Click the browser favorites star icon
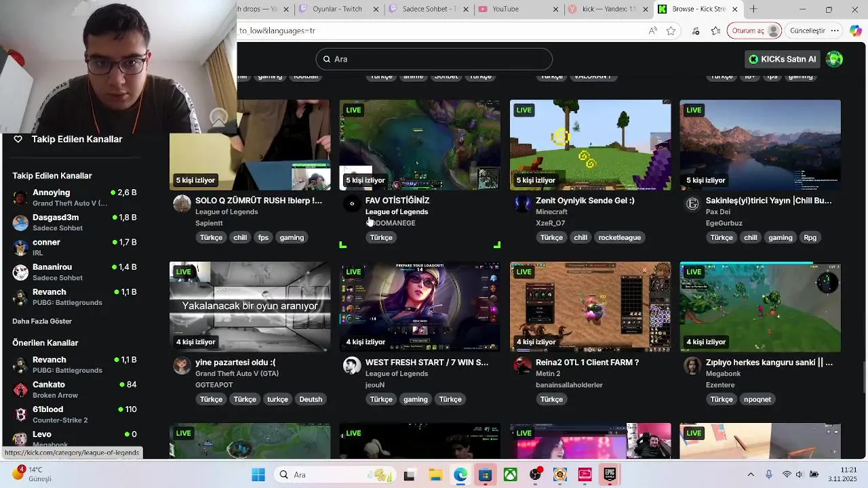 [671, 30]
